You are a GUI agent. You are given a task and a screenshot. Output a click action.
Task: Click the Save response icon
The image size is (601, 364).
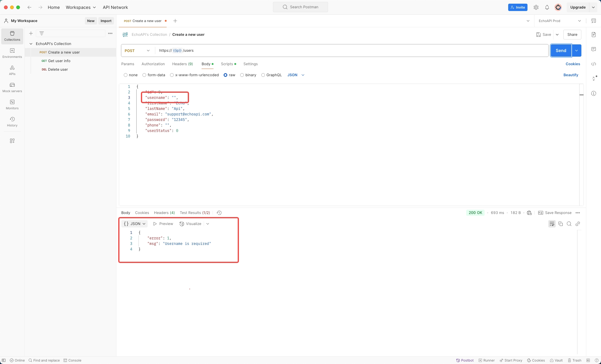[540, 212]
